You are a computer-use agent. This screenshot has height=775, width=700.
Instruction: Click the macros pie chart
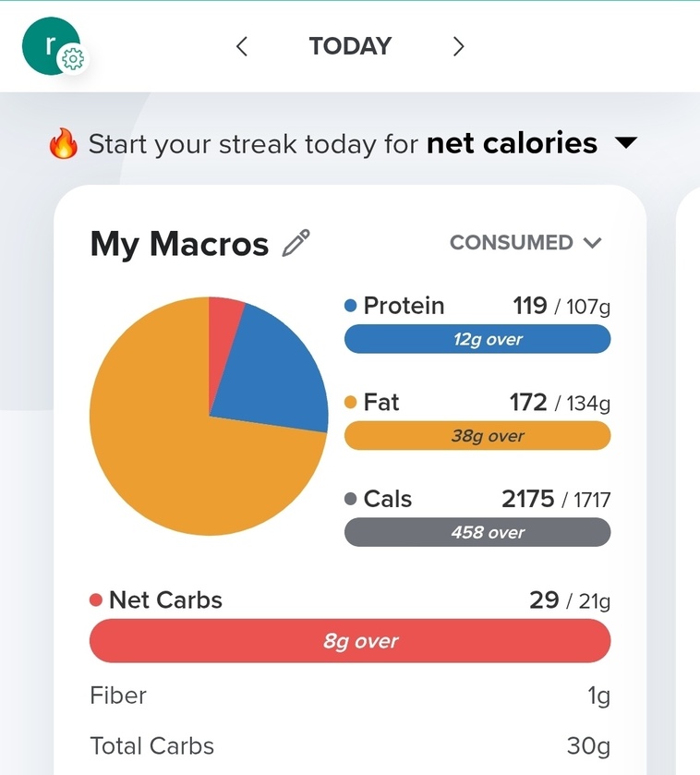[209, 417]
